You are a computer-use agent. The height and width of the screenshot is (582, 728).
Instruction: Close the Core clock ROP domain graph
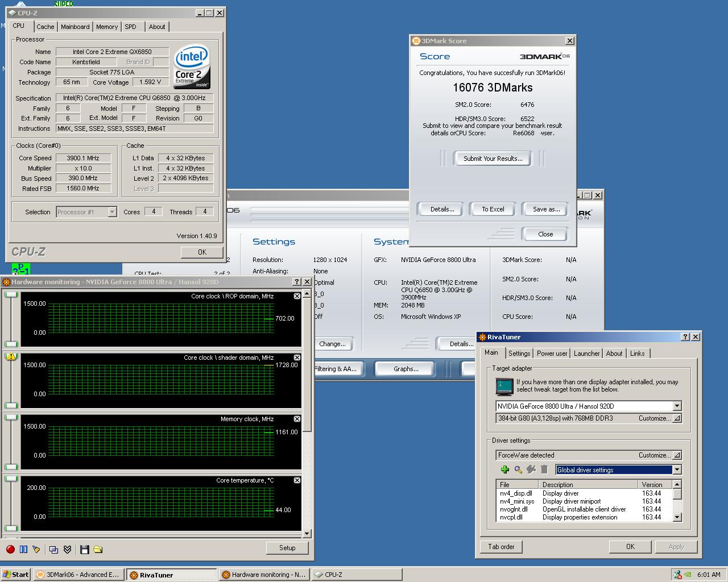(x=297, y=296)
